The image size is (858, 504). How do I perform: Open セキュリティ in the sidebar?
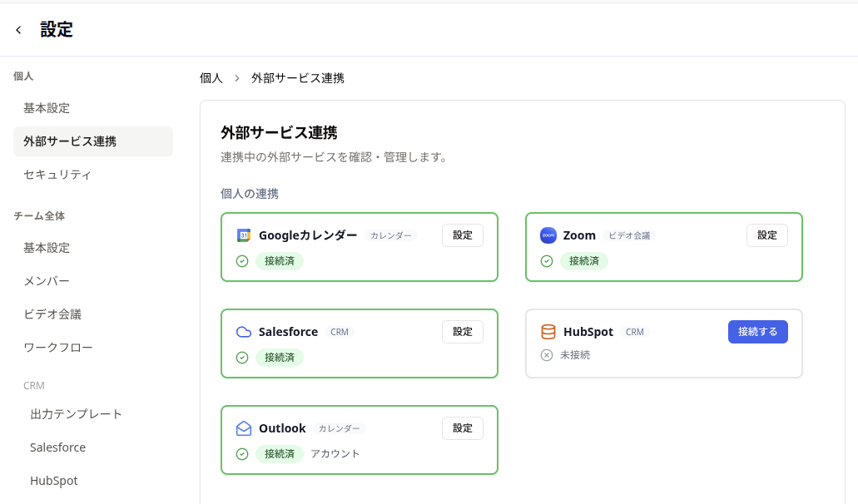[93, 175]
